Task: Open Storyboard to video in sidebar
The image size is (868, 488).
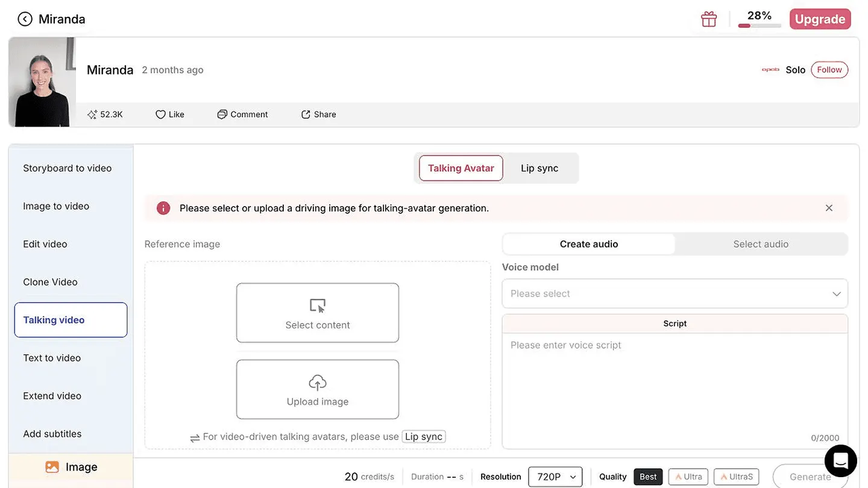Action: pos(71,168)
